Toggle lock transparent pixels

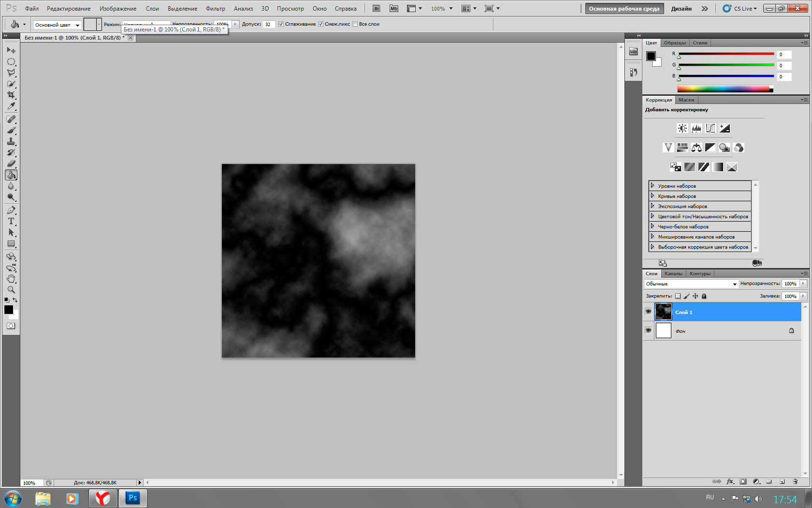pos(678,296)
